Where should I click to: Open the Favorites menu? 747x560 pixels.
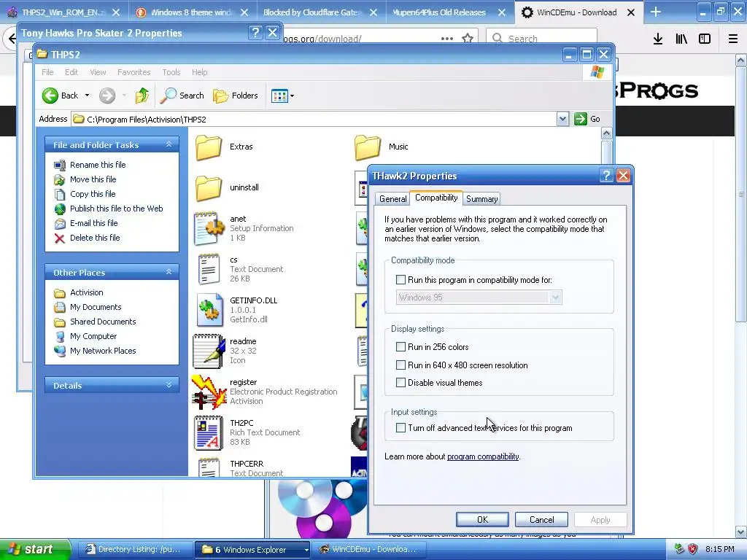point(134,72)
